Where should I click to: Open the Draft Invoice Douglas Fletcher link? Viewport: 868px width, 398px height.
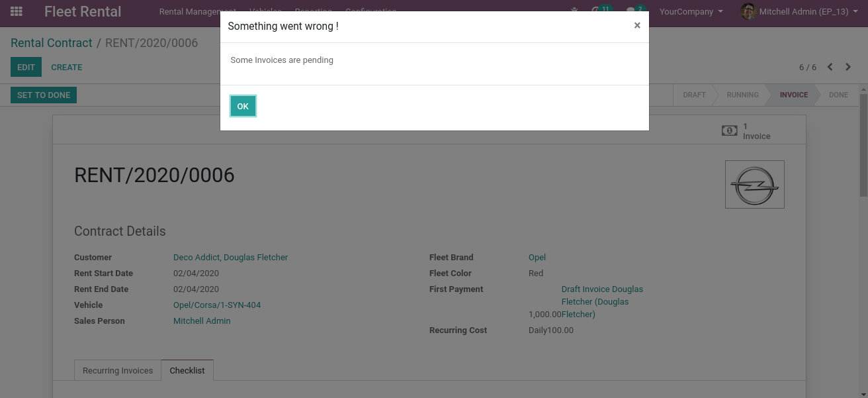pyautogui.click(x=601, y=302)
